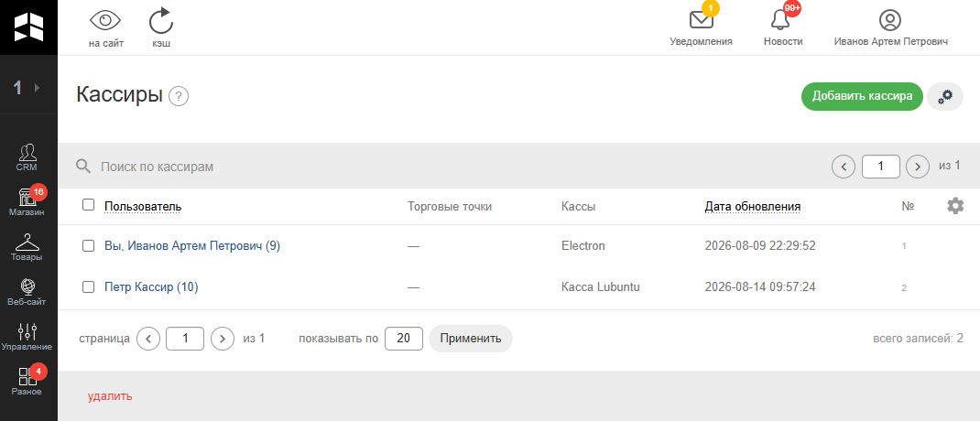Viewport: 980px width, 421px height.
Task: Open the CRM sidebar section
Action: (27, 157)
